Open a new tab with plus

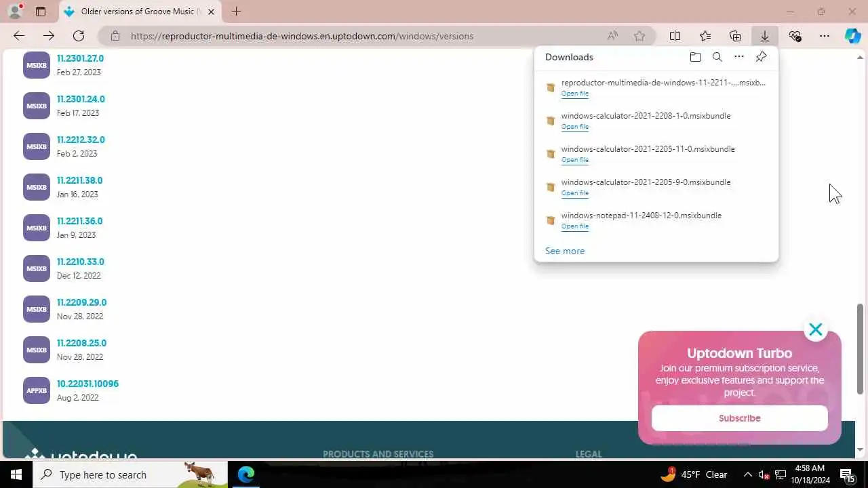(x=236, y=12)
